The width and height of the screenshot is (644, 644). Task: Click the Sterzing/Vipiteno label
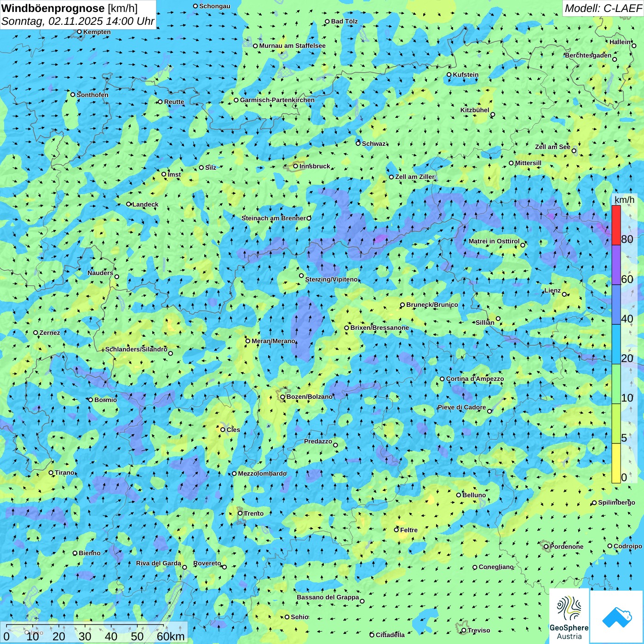pos(331,279)
